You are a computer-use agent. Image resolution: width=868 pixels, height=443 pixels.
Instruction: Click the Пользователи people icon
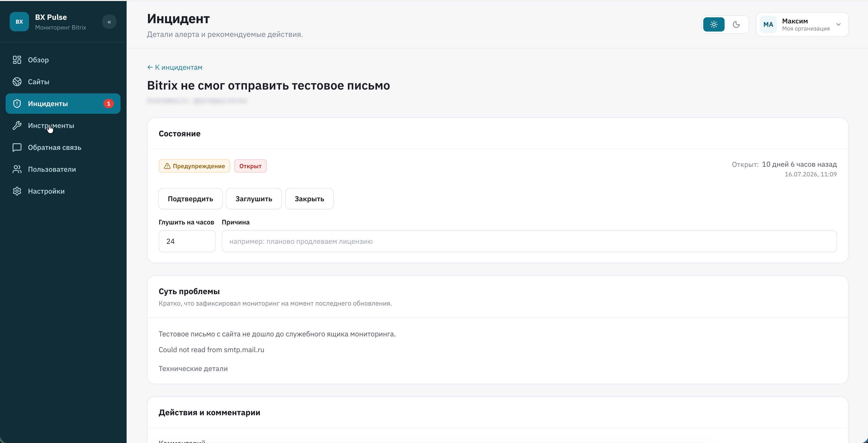coord(17,169)
